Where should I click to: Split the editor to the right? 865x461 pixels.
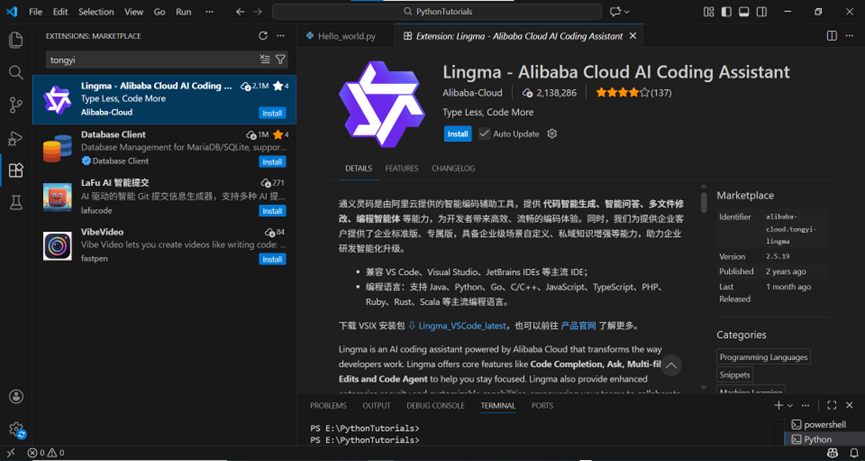(832, 36)
